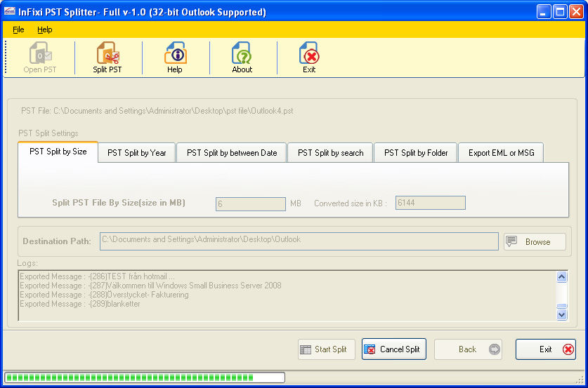Open the Help toolbar icon
Image resolution: width=588 pixels, height=388 pixels.
(175, 58)
